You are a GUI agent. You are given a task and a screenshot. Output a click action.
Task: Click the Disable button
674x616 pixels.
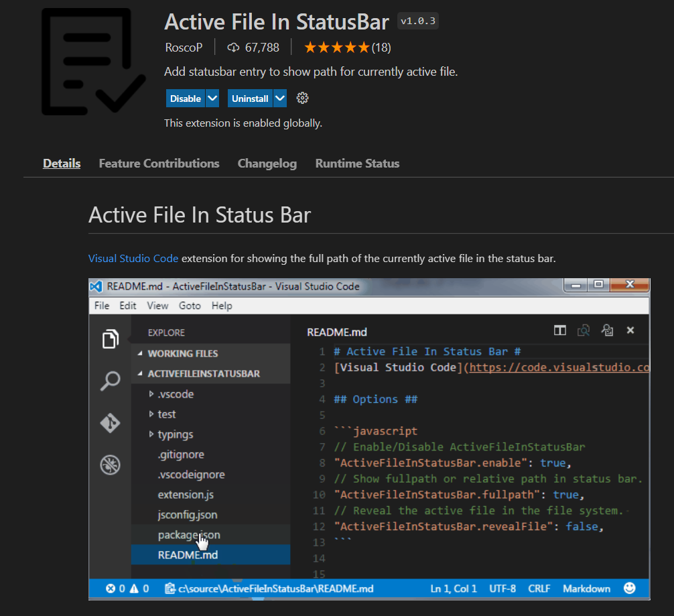click(186, 99)
